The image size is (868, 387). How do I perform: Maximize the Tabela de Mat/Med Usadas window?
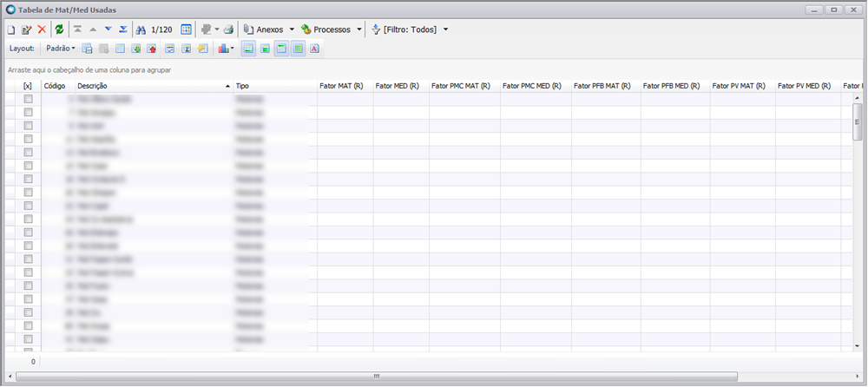833,10
